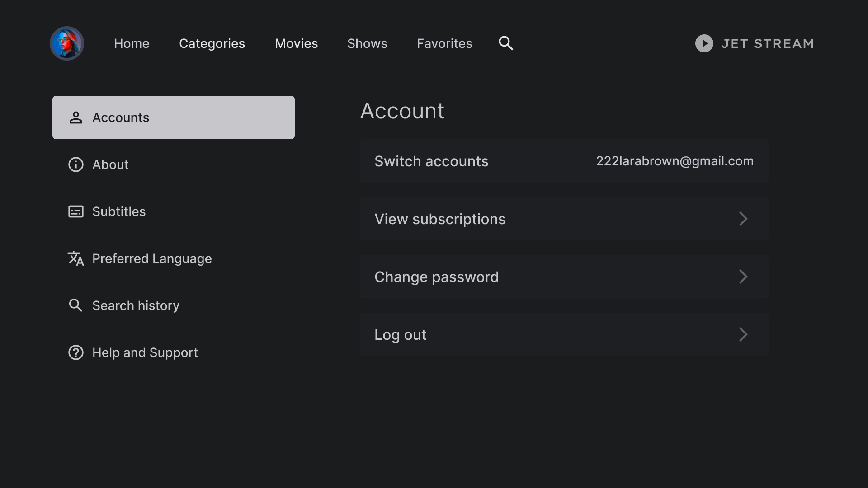
Task: Select the Movies navigation menu item
Action: coord(296,43)
